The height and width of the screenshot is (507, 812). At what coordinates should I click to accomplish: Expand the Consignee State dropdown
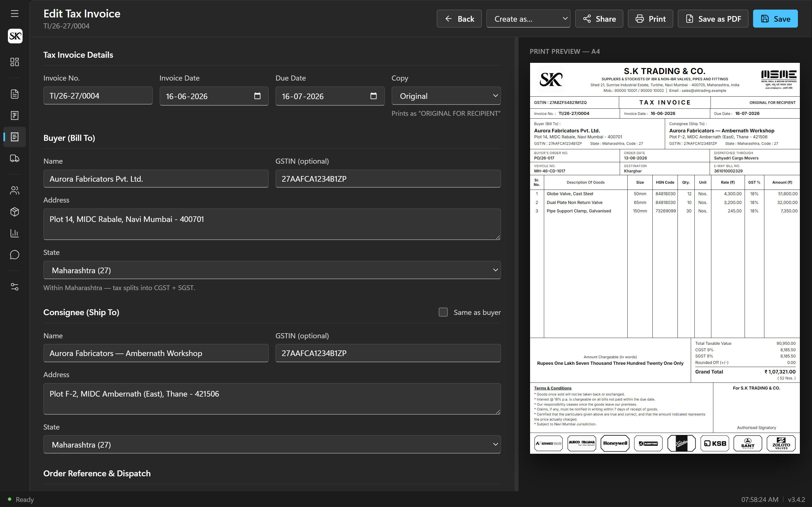tap(272, 445)
